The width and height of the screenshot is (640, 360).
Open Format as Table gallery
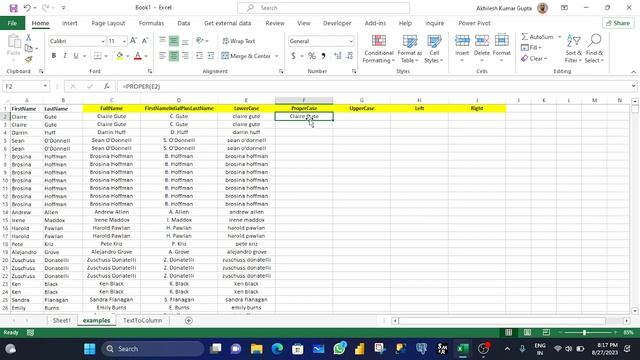click(409, 49)
